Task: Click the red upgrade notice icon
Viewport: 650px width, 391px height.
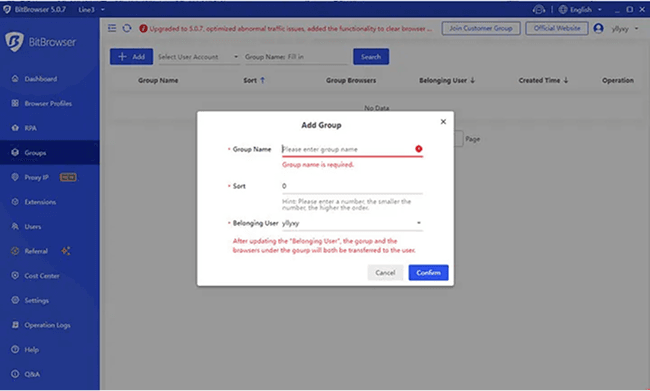Action: tap(143, 29)
